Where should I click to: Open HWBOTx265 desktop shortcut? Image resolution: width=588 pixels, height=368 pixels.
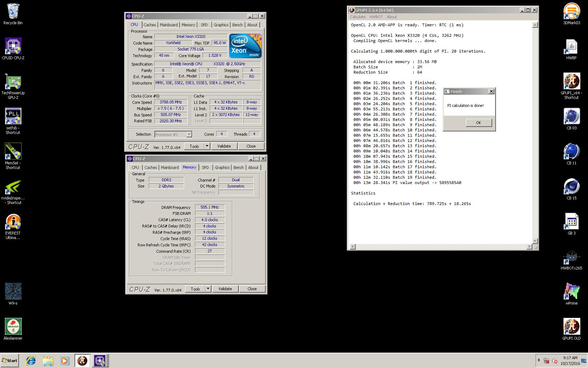(571, 259)
